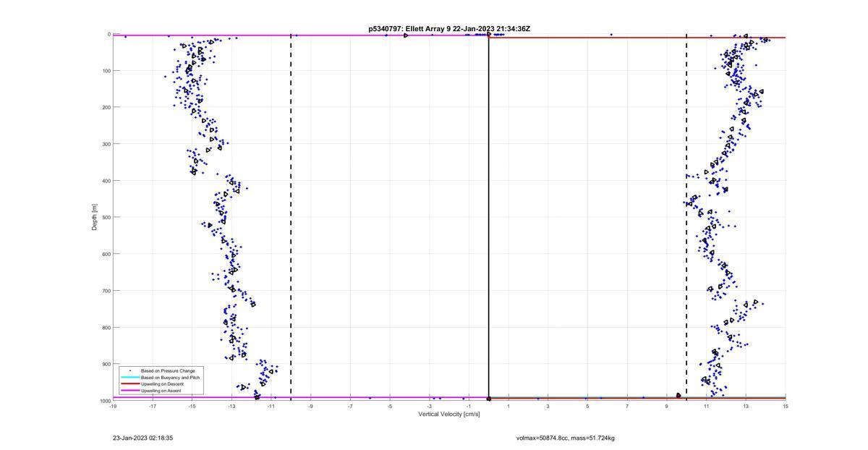
Task: Click the positive velocity tick label '11'
Action: [706, 406]
